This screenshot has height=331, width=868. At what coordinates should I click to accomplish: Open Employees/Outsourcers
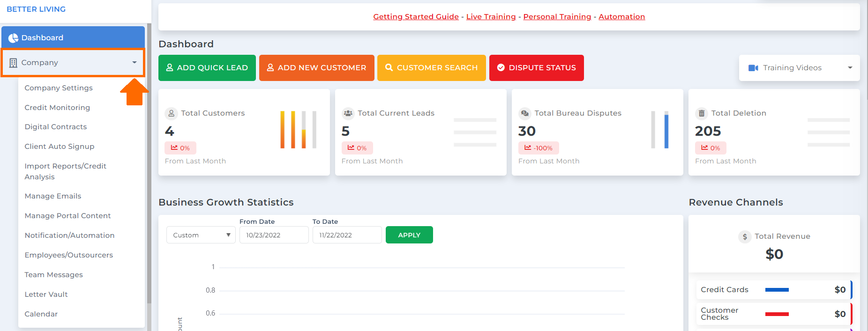point(69,255)
